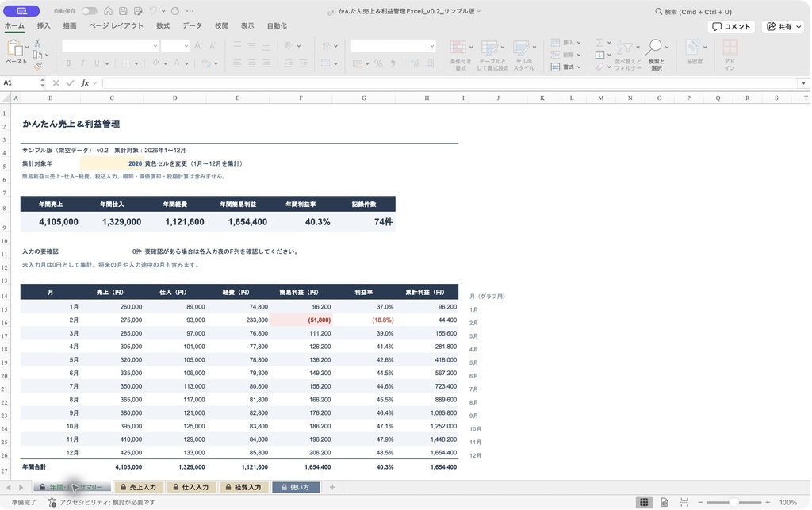
Task: Click the コメント button
Action: click(731, 26)
